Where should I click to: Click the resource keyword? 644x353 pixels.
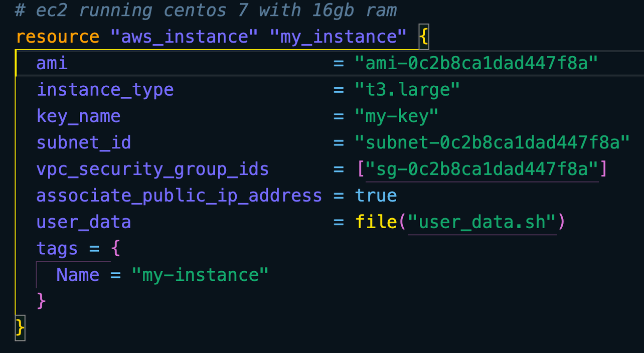point(57,36)
